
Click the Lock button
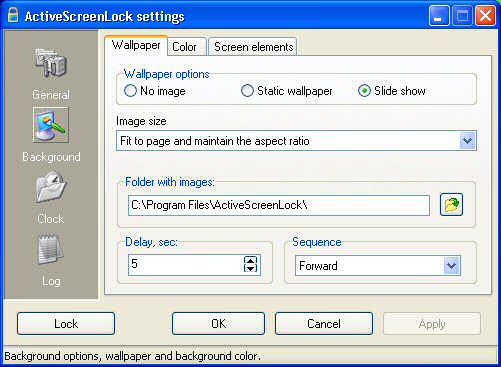(x=66, y=323)
